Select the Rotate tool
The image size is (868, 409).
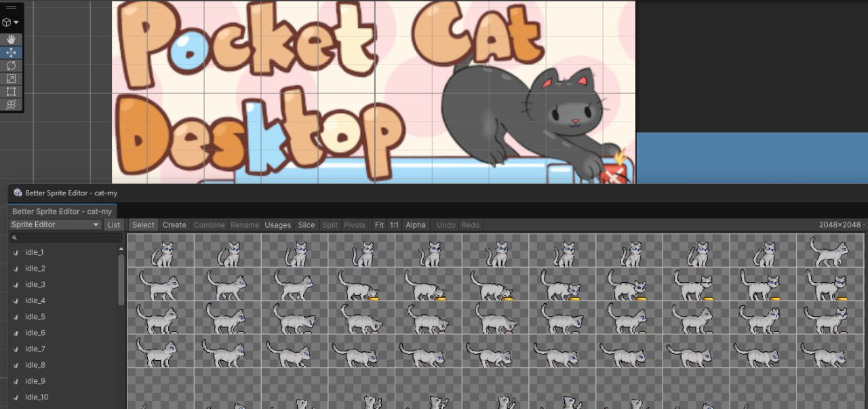(11, 66)
